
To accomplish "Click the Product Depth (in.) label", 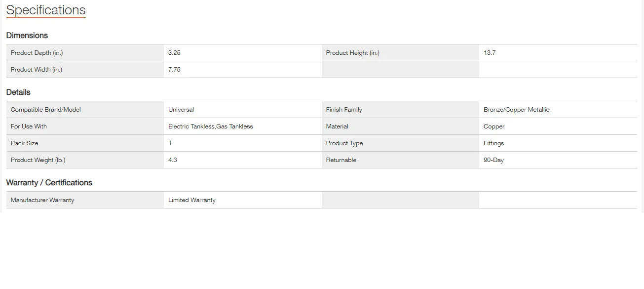I will pyautogui.click(x=37, y=53).
